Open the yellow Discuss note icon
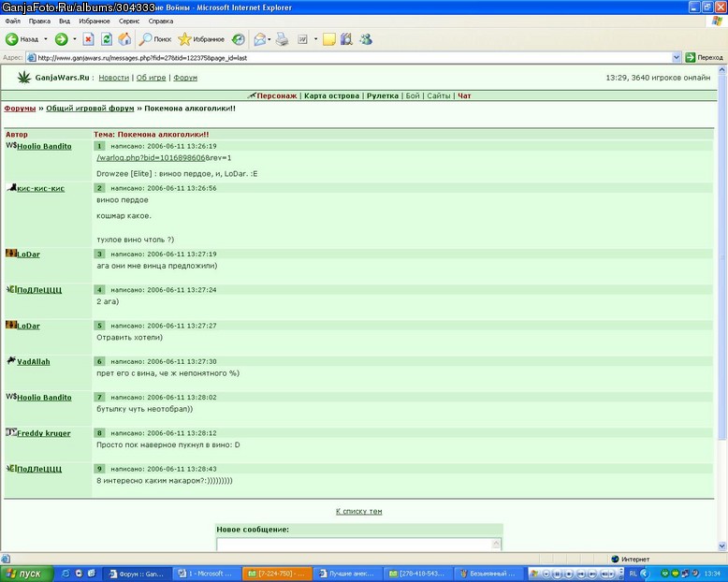The image size is (728, 582). pyautogui.click(x=328, y=39)
